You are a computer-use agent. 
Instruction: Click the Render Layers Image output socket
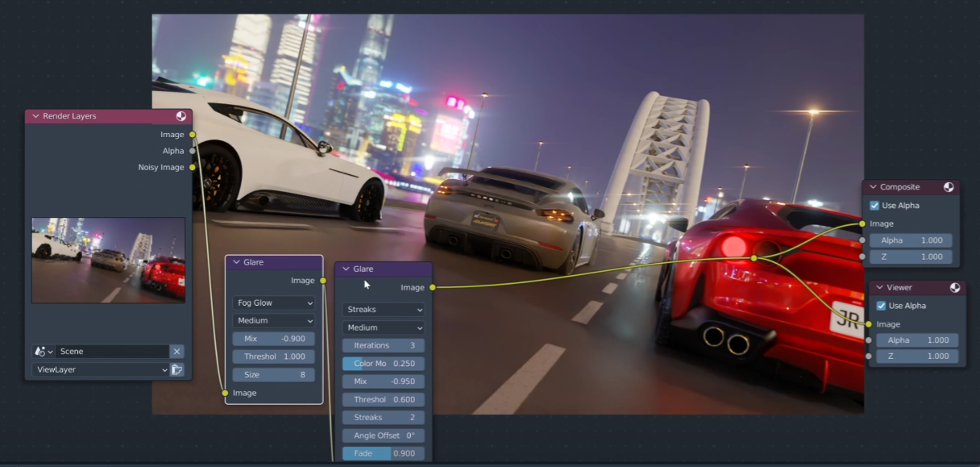pyautogui.click(x=192, y=135)
